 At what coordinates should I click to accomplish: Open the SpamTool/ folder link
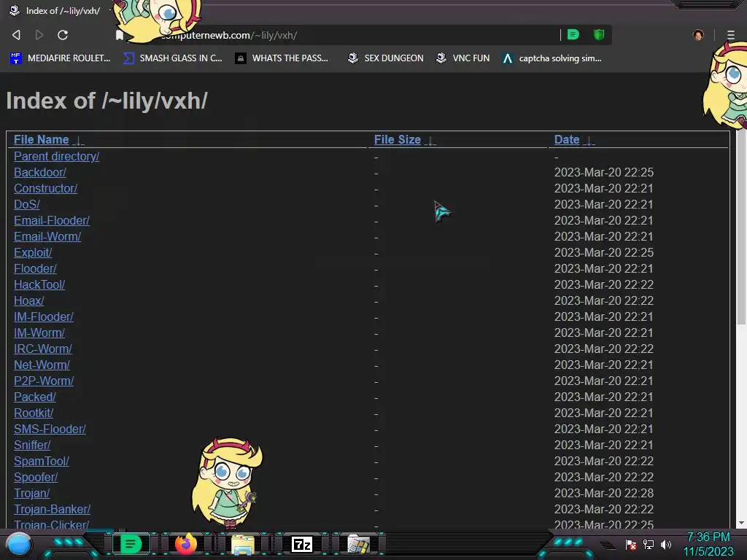(42, 461)
